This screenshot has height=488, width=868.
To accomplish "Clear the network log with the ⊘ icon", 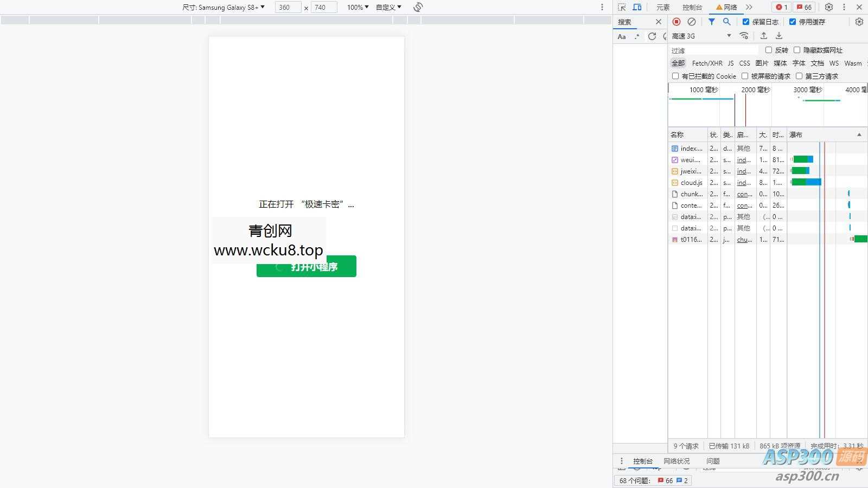I will [x=691, y=22].
